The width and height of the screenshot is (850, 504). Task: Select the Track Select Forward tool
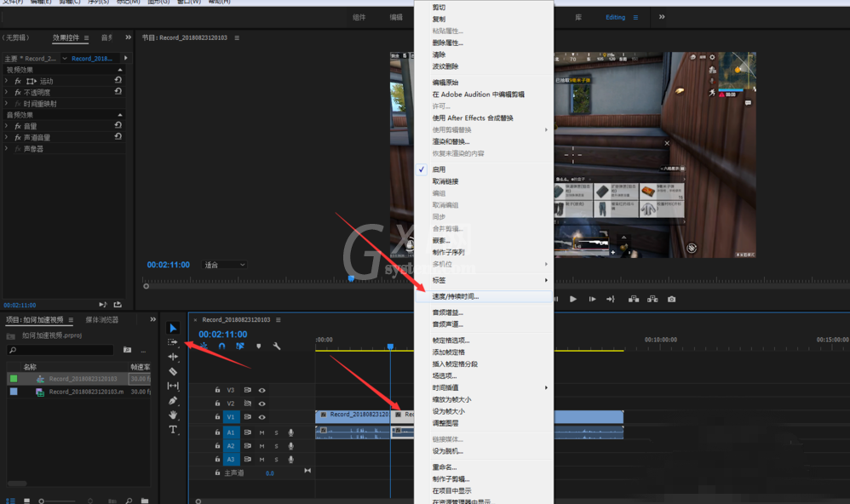172,342
